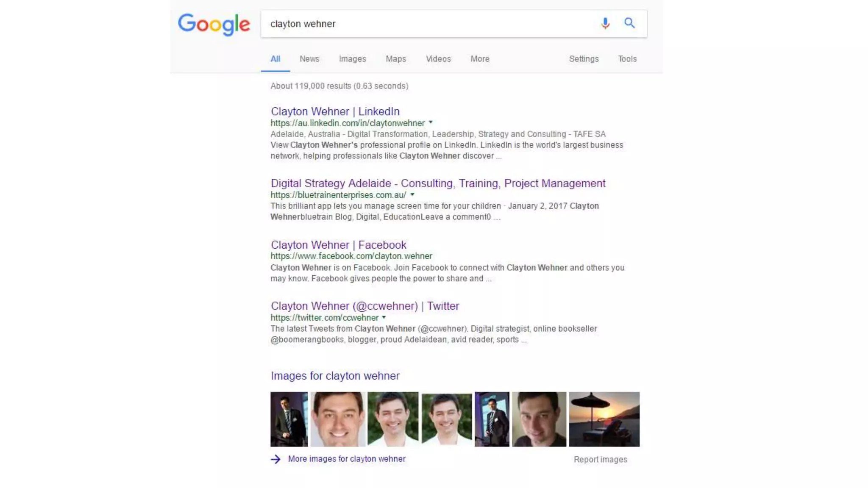Open the sunset beach umbrella thumbnail
Image resolution: width=868 pixels, height=488 pixels.
coord(604,419)
